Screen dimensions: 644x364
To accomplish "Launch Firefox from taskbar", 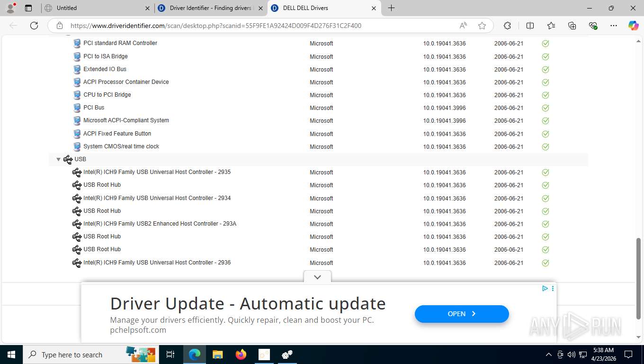I will pos(241,355).
